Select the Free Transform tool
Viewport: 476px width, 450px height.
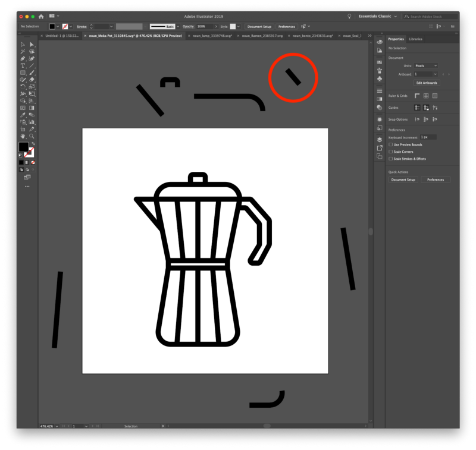click(32, 94)
